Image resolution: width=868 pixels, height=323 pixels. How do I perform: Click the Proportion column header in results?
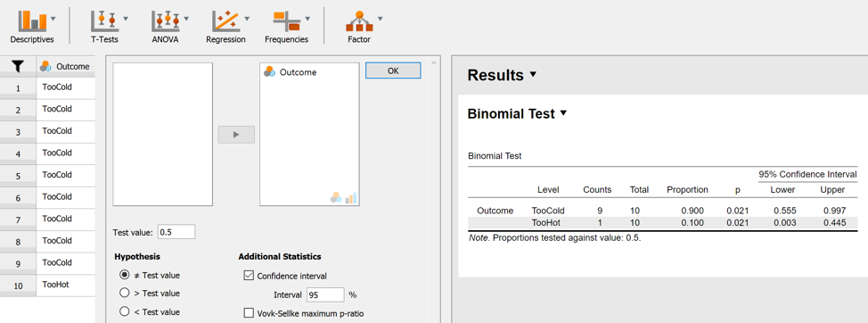687,189
